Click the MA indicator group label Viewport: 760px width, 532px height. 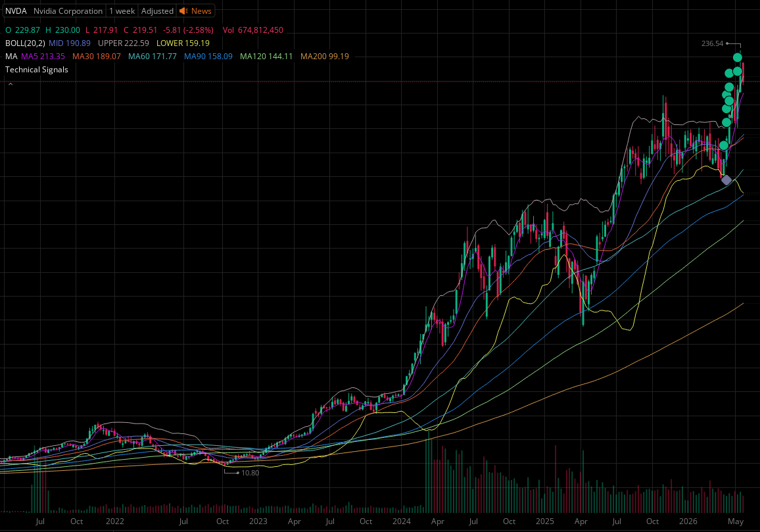pos(11,57)
